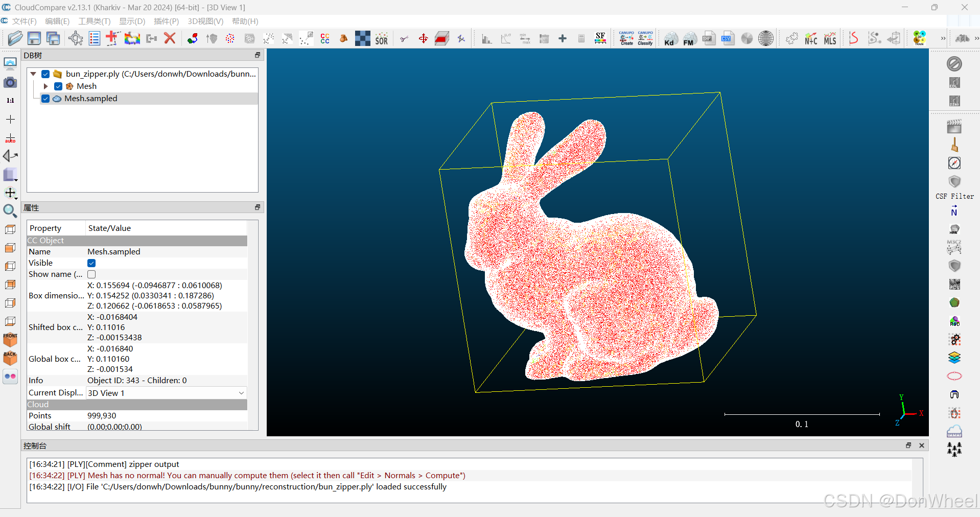The image size is (980, 517).
Task: Click the CSV export icon
Action: coord(728,39)
